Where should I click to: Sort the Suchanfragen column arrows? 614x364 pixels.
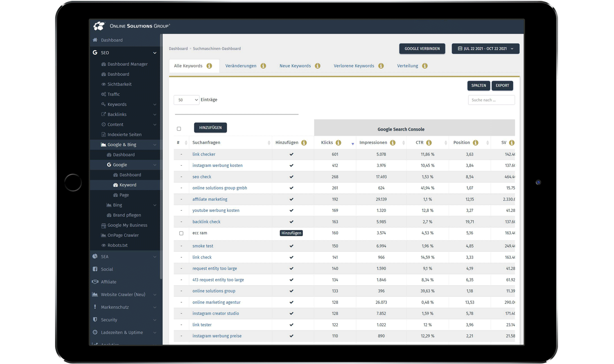point(269,143)
